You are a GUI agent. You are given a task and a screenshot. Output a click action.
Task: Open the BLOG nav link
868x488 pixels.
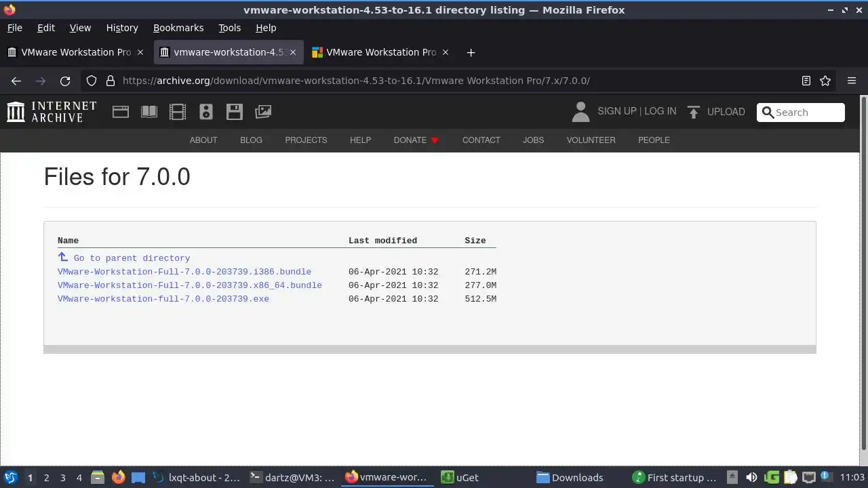pos(251,140)
